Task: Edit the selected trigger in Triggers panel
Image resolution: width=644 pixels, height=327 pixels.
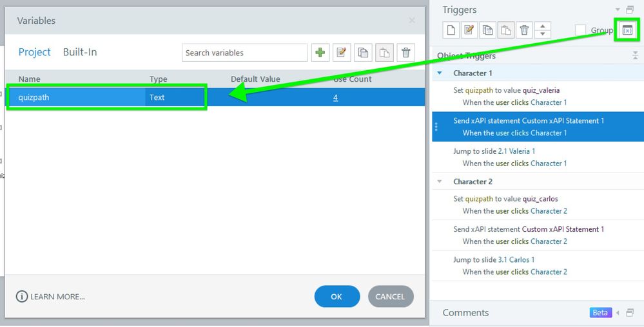Action: tap(469, 30)
